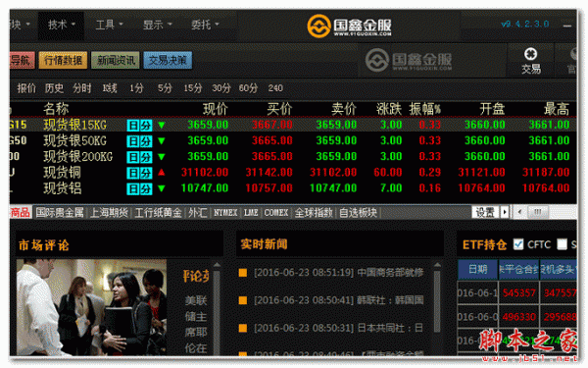
Task: Click the green down arrow in the 现货铝 row
Action: point(162,188)
